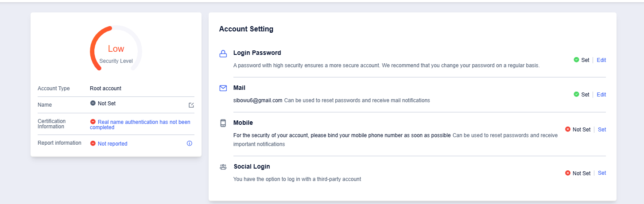Click the red Not Set icon for Mobile
The width and height of the screenshot is (644, 204).
tap(568, 129)
